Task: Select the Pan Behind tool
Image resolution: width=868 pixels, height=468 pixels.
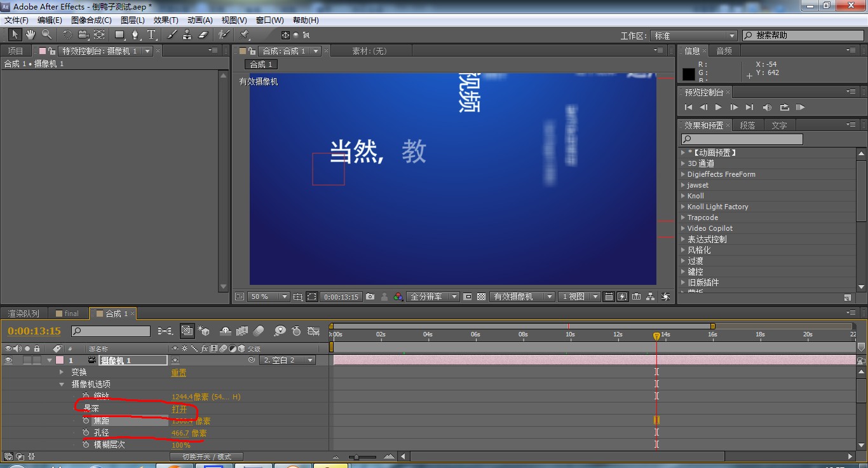Action: click(99, 34)
